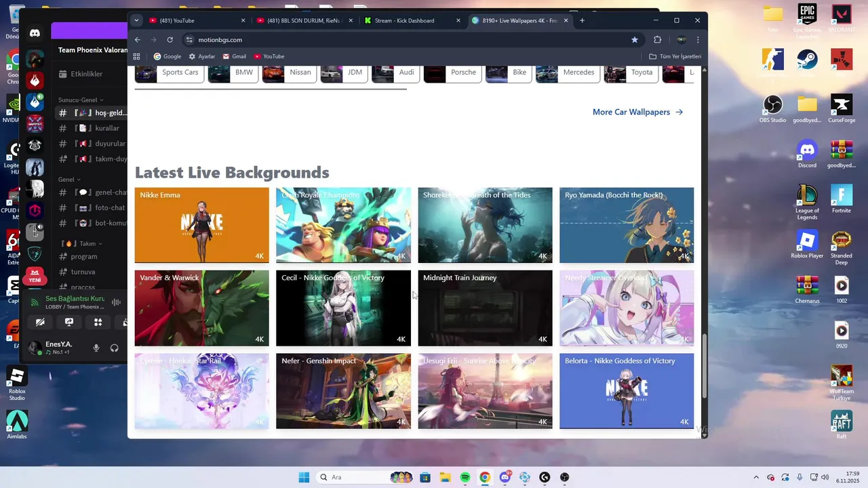Screen dimensions: 868x488
Task: Collapse the Takım category in Discord
Action: [81, 243]
